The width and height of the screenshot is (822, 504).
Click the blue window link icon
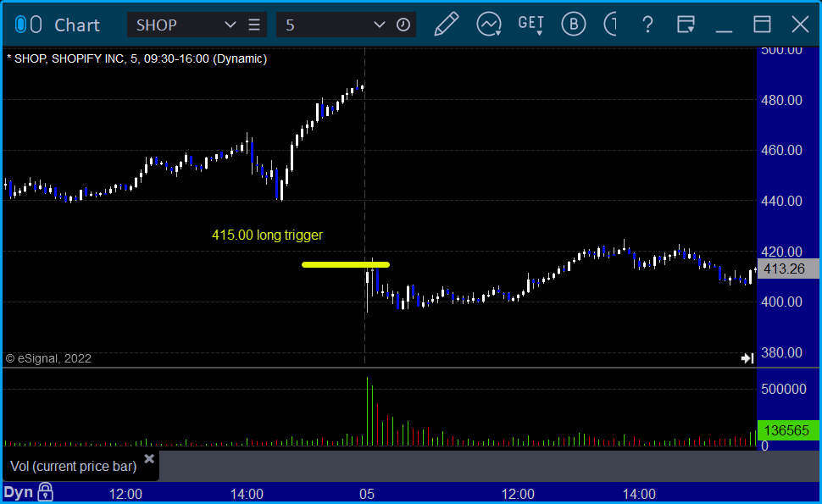20,24
